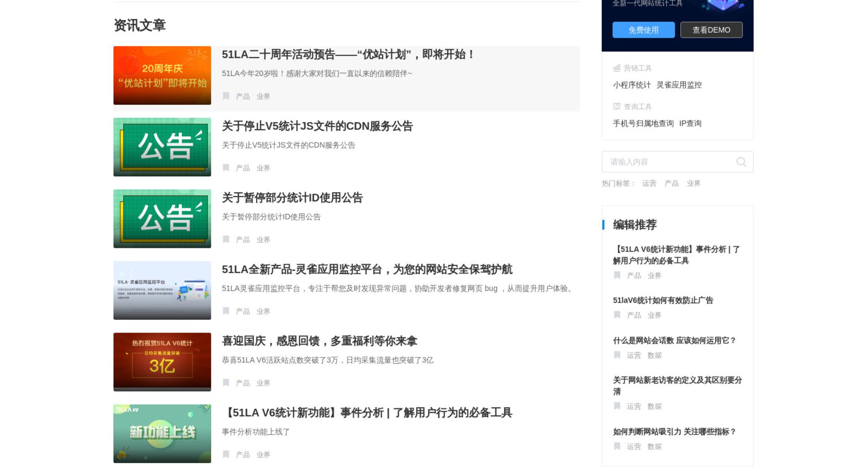
Task: Click 查询工具 search icon
Action: 617,107
